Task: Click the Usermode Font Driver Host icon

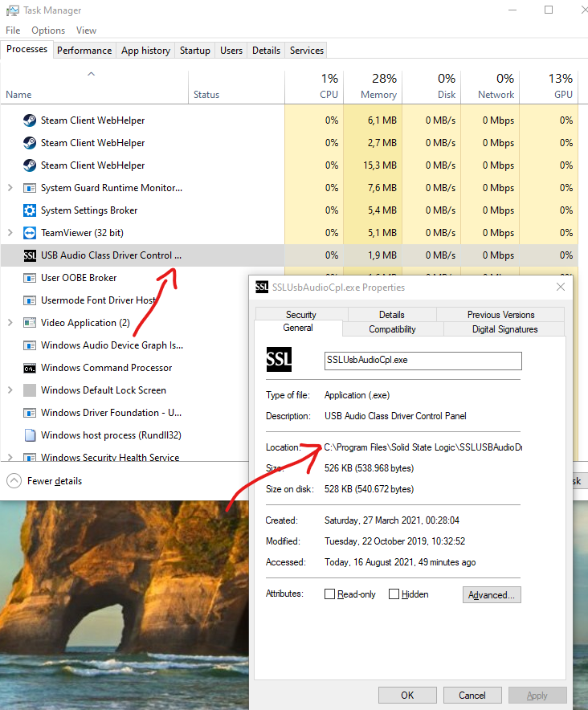Action: [30, 300]
